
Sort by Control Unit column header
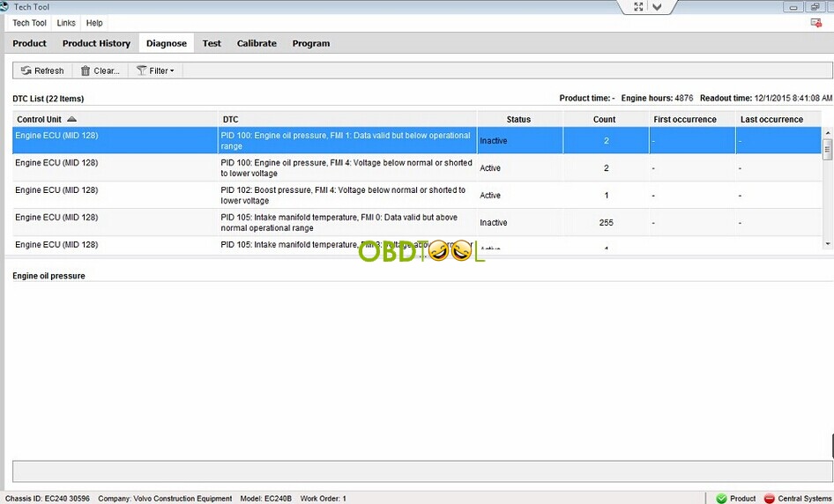(115, 119)
